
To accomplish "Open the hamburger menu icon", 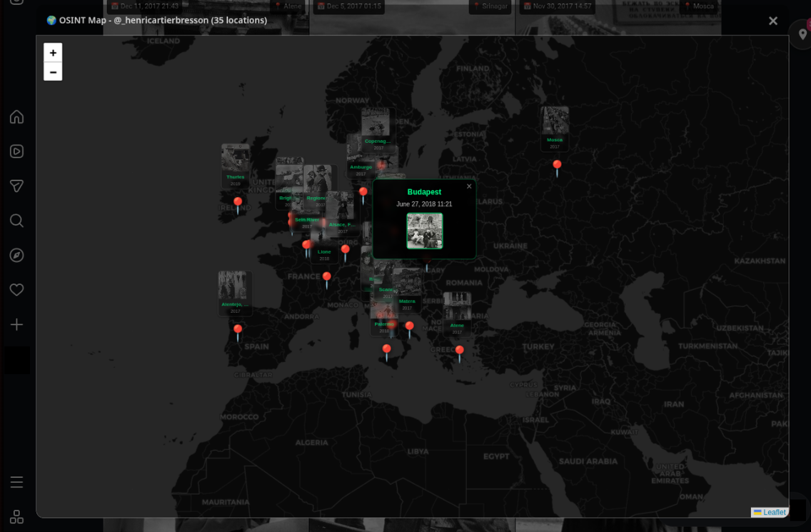I will click(16, 482).
